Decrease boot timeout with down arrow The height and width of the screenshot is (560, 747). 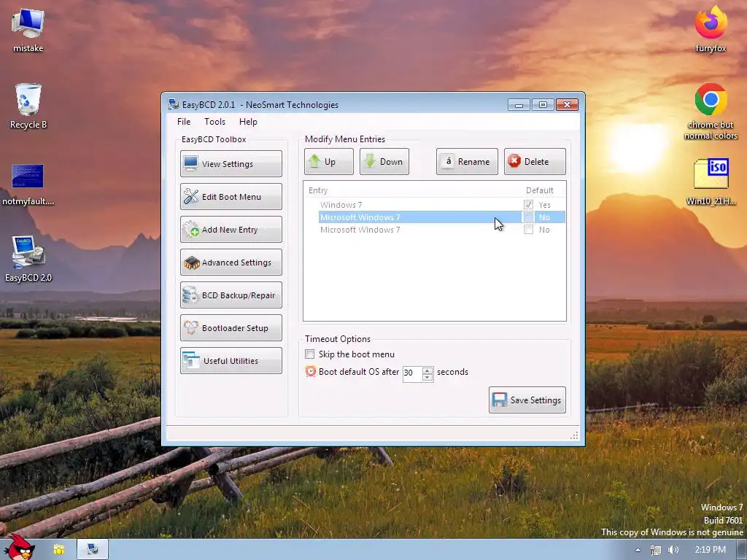(x=427, y=378)
